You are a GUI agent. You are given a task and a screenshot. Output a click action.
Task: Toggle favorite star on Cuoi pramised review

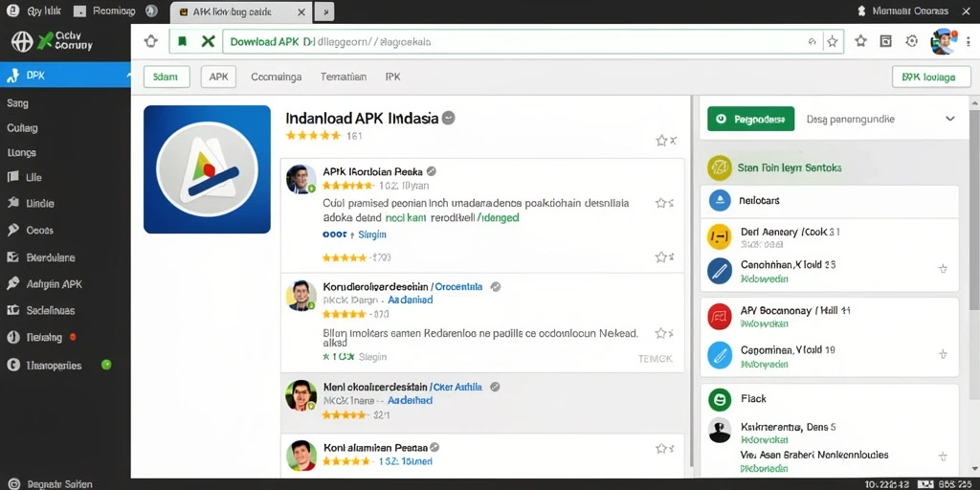(x=660, y=203)
